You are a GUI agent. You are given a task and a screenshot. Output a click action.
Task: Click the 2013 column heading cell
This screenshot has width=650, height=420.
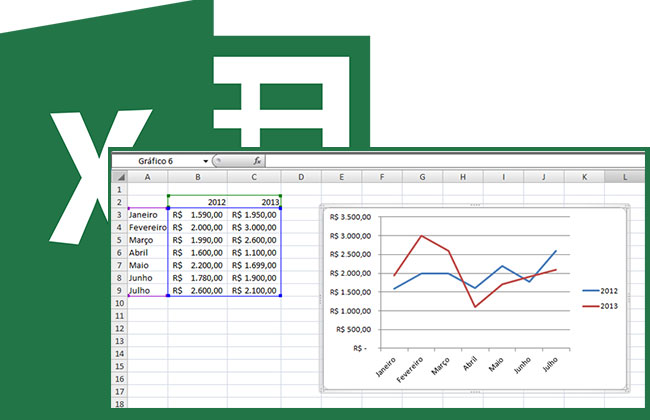click(x=254, y=202)
